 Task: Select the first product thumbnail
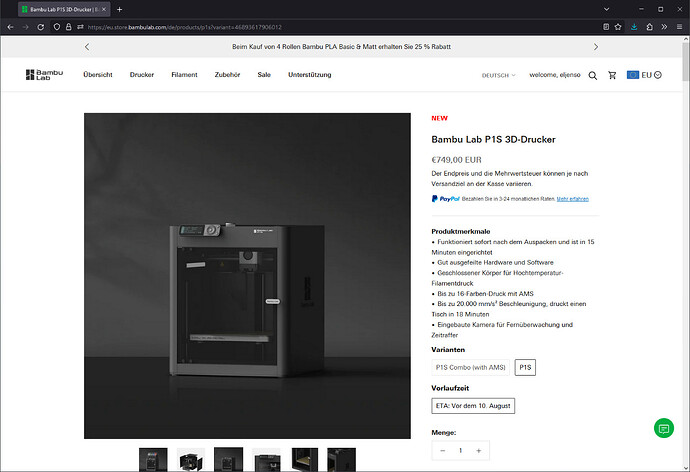[x=153, y=460]
